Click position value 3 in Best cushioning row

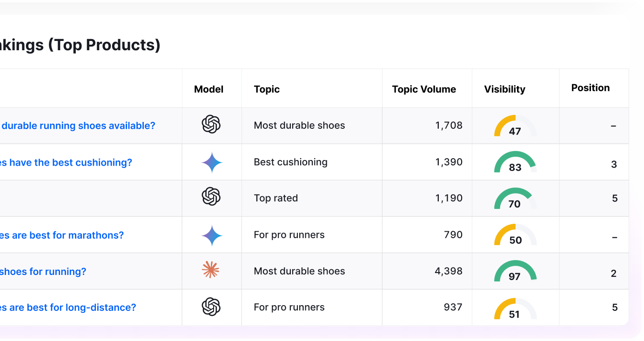[614, 164]
